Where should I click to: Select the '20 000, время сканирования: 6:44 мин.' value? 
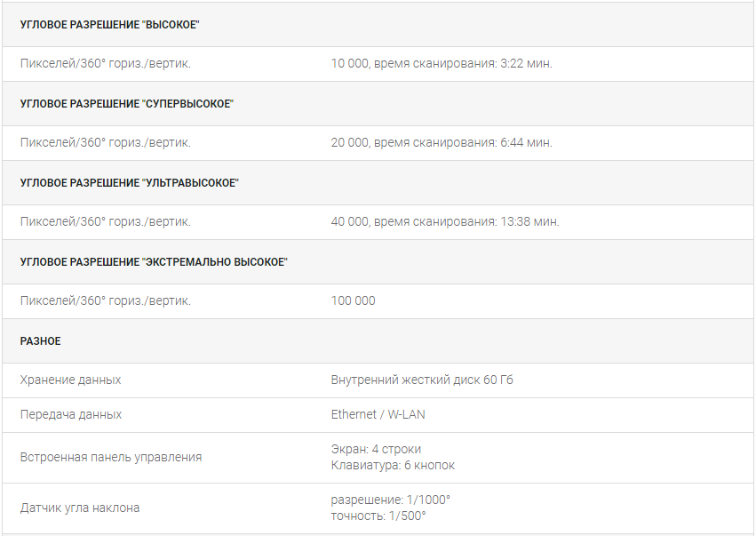[442, 142]
